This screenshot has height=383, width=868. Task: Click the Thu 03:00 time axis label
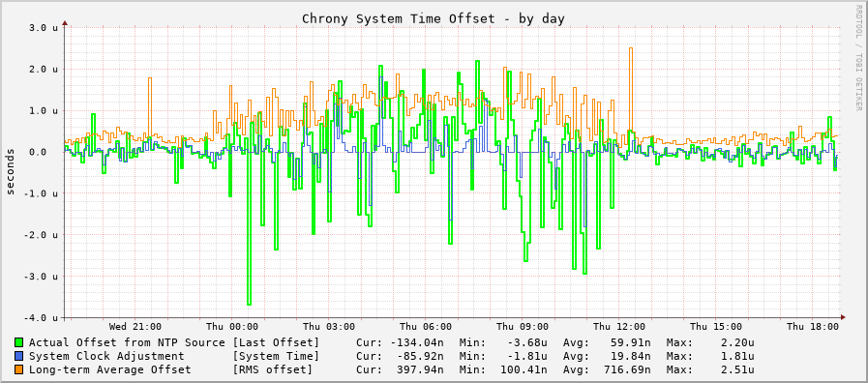328,327
